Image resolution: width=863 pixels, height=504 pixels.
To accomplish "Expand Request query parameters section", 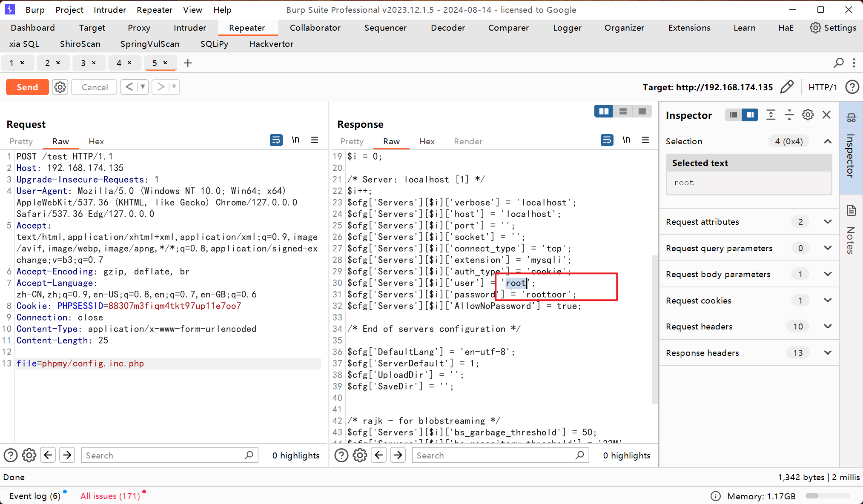I will coord(828,248).
